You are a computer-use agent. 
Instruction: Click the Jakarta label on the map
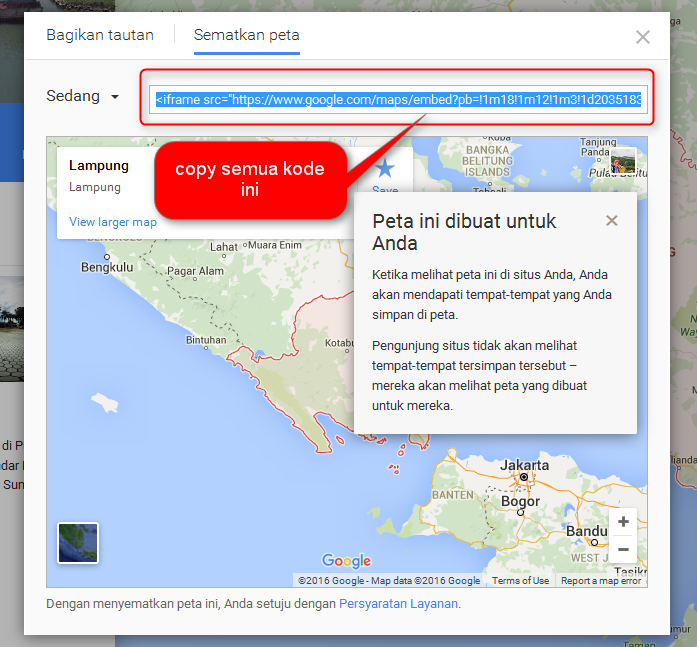pyautogui.click(x=525, y=465)
